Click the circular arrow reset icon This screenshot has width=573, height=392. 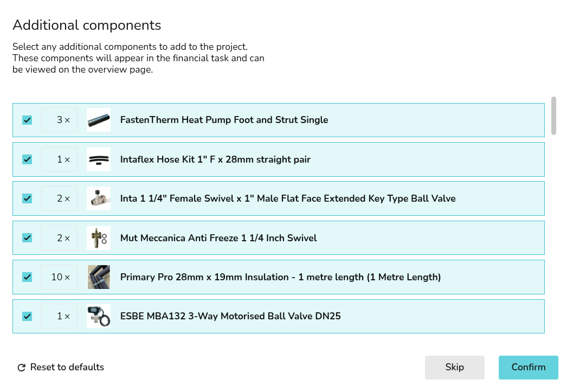point(22,368)
